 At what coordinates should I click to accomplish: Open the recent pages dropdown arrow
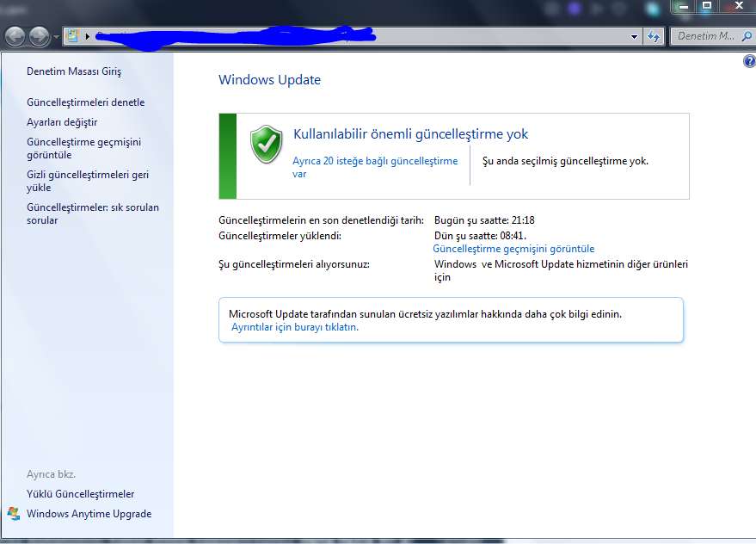click(x=56, y=37)
